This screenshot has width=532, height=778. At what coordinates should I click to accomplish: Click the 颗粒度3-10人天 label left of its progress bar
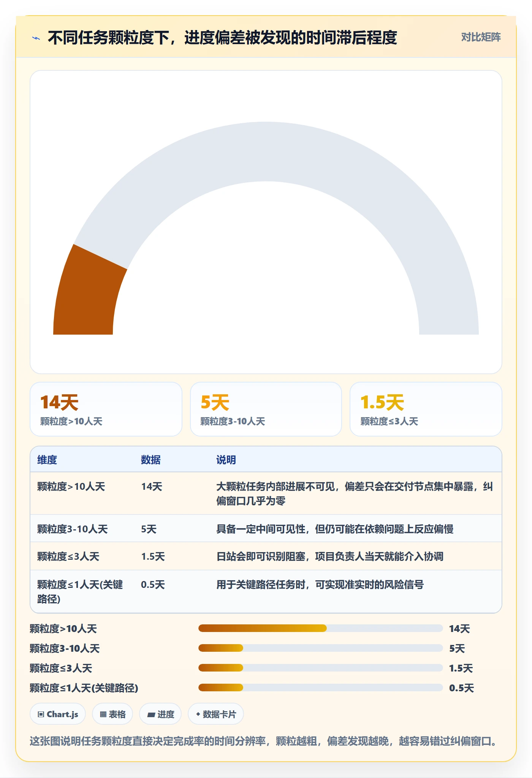65,648
